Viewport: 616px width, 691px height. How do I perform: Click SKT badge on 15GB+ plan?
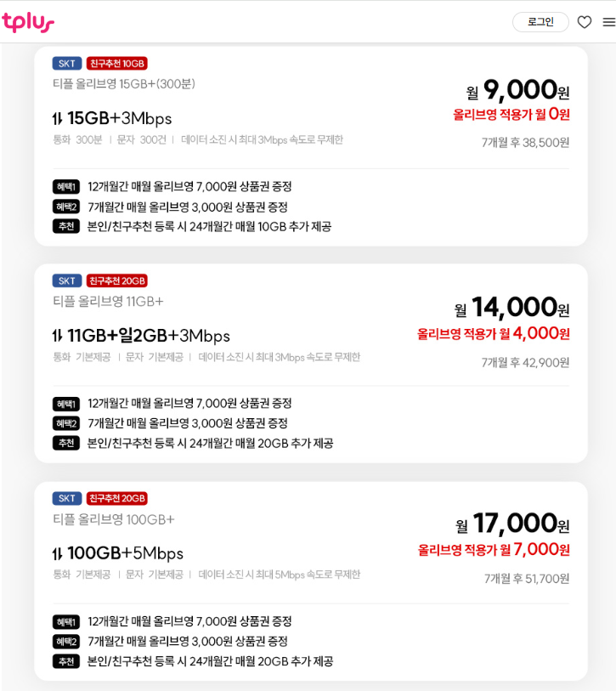click(67, 64)
